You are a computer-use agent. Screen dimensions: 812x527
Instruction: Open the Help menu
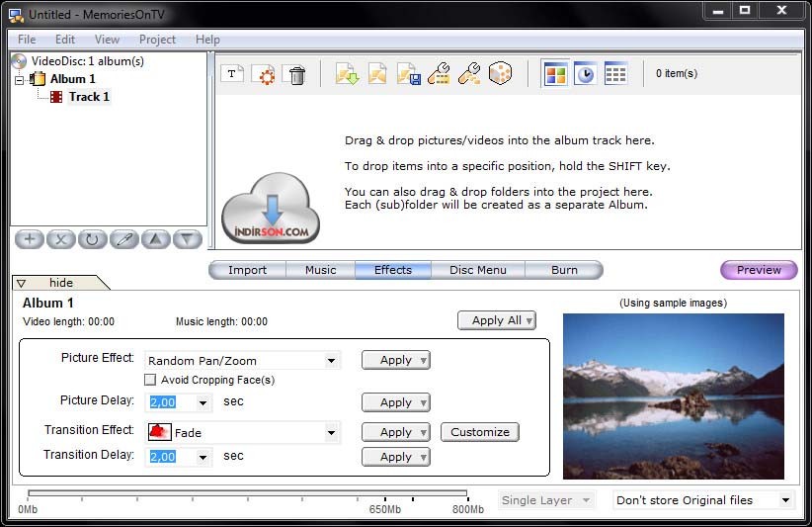tap(207, 40)
